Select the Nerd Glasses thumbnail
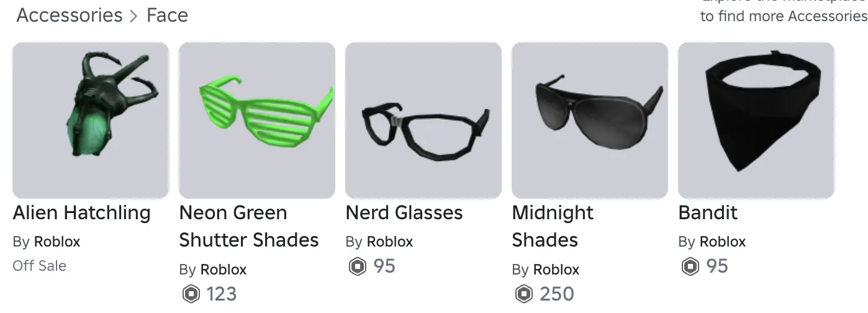This screenshot has width=868, height=313. click(x=423, y=120)
